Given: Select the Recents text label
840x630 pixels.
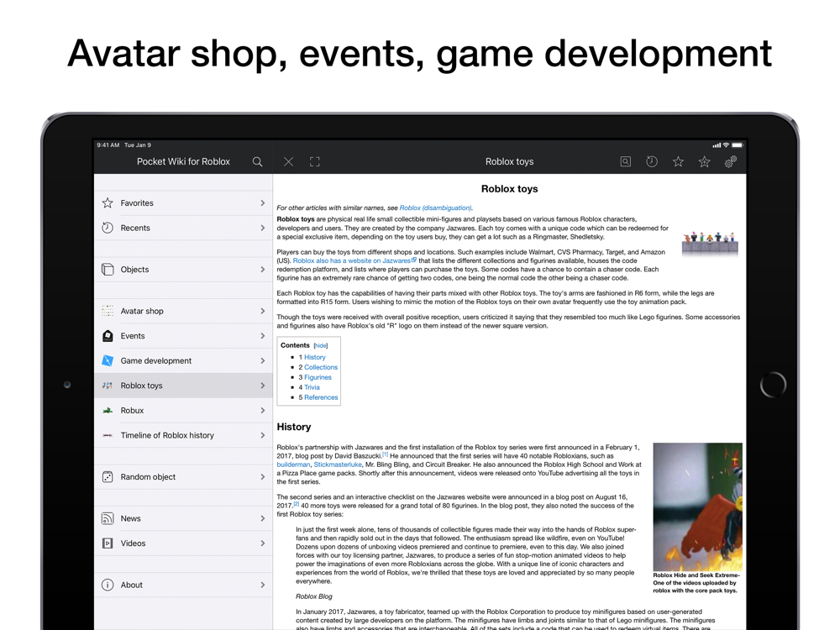Looking at the screenshot, I should pos(135,228).
